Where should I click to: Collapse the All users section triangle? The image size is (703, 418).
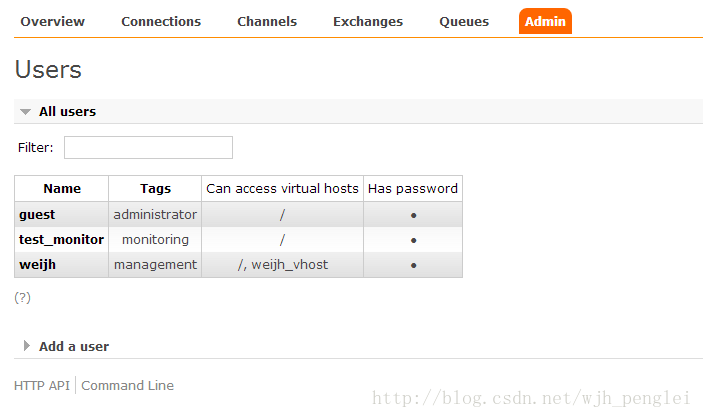coord(26,112)
